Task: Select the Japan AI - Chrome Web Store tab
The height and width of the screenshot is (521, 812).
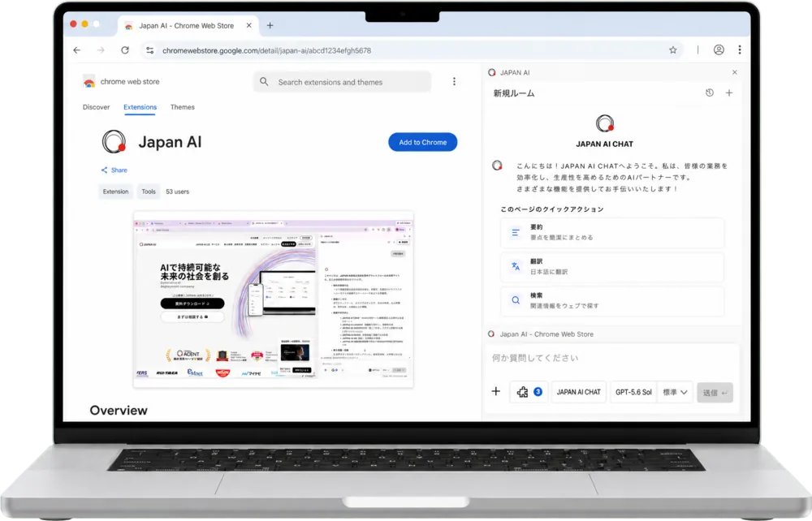Action: point(187,25)
